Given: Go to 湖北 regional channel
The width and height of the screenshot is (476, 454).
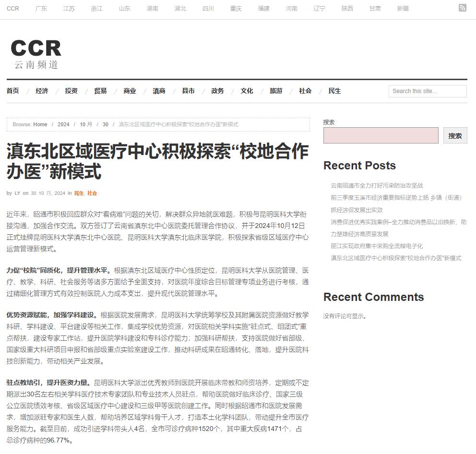Looking at the screenshot, I should click(180, 9).
